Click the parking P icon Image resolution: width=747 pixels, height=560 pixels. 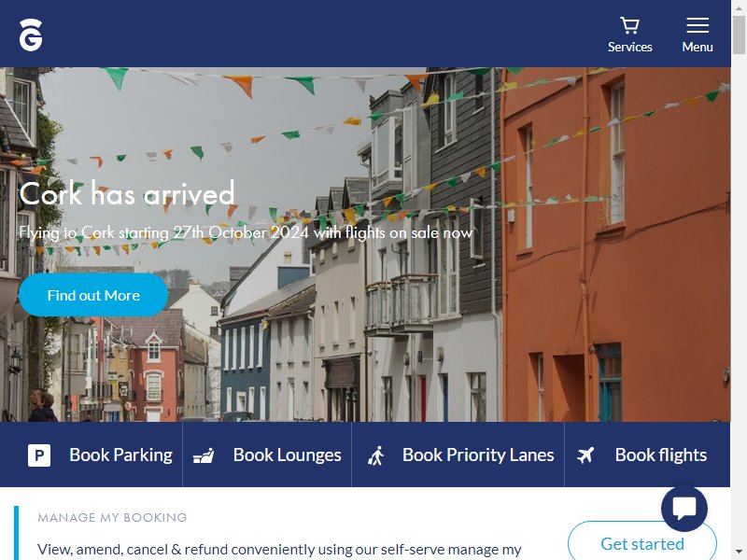[39, 455]
